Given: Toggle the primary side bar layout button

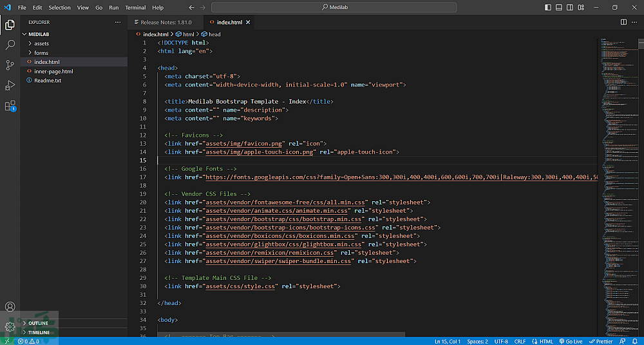Looking at the screenshot, I should tap(548, 8).
